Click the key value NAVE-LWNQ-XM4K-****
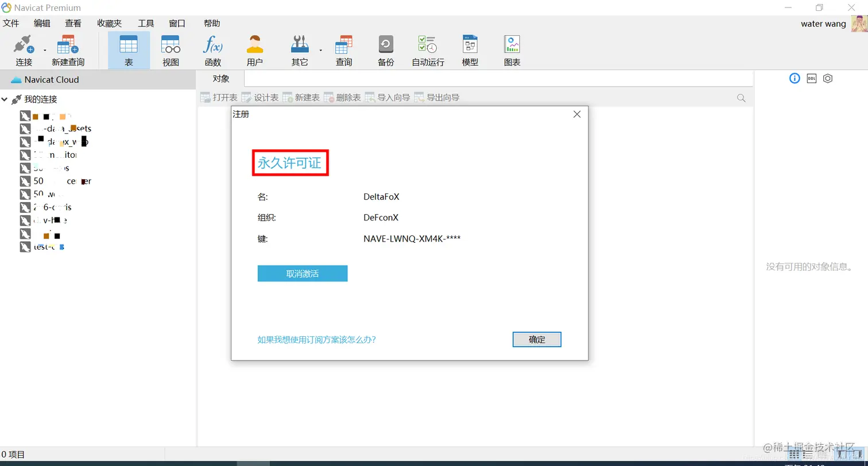Viewport: 868px width, 466px height. [x=412, y=239]
